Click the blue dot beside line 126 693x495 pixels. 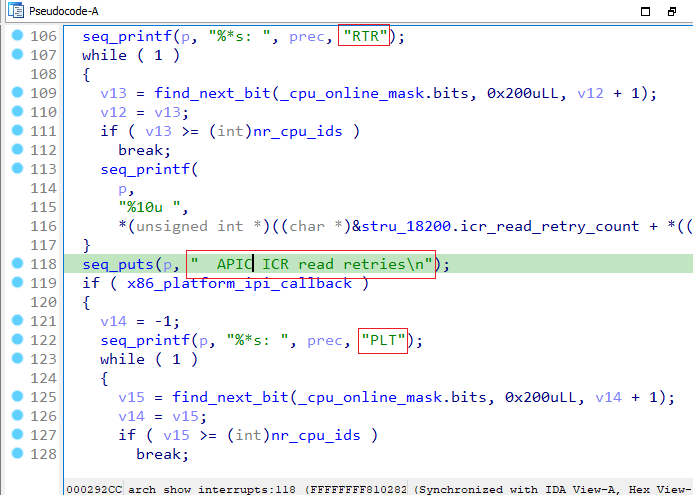(17, 415)
